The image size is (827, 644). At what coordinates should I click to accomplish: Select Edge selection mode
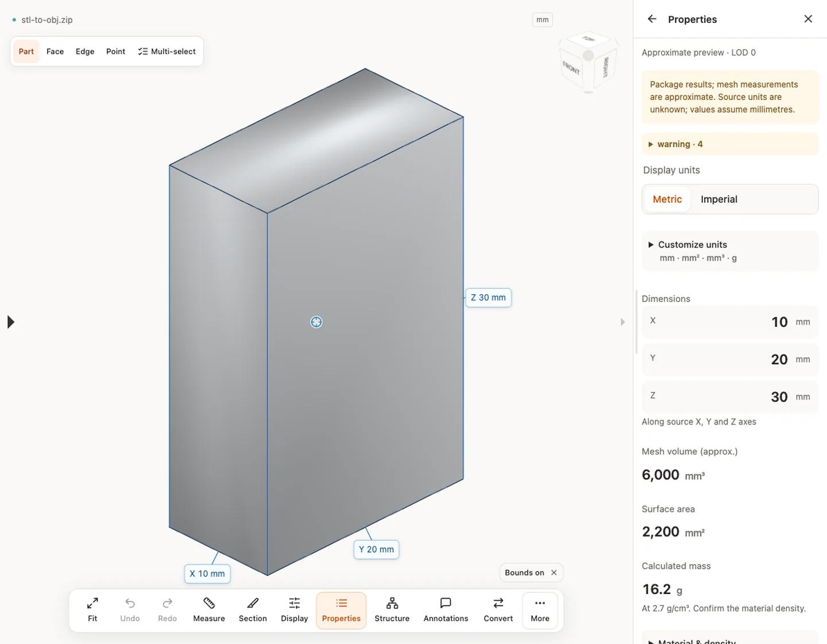[x=85, y=51]
